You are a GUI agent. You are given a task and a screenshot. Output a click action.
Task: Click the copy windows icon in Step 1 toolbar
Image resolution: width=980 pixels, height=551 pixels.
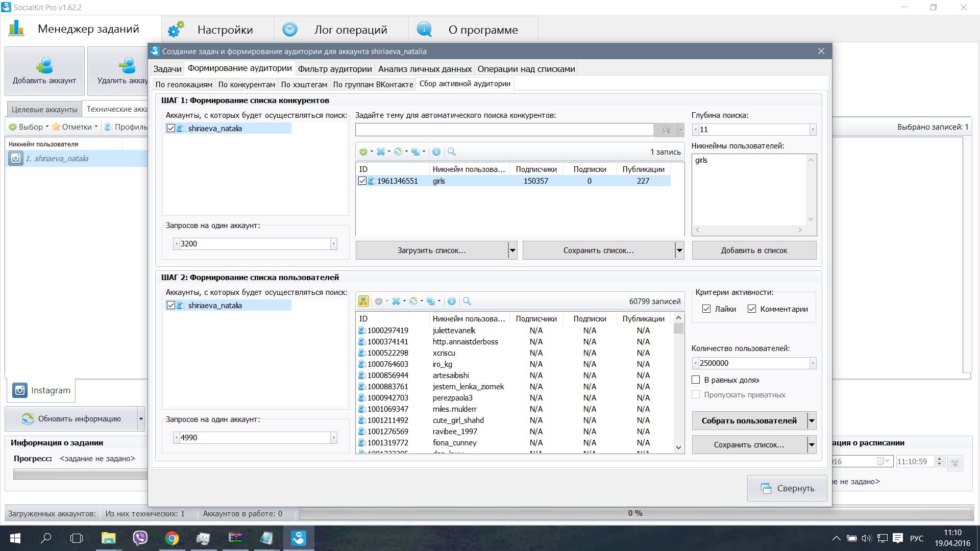[x=415, y=152]
